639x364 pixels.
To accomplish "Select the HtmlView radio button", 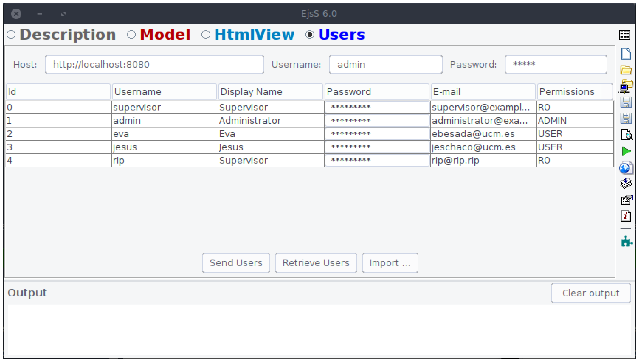I will 206,35.
